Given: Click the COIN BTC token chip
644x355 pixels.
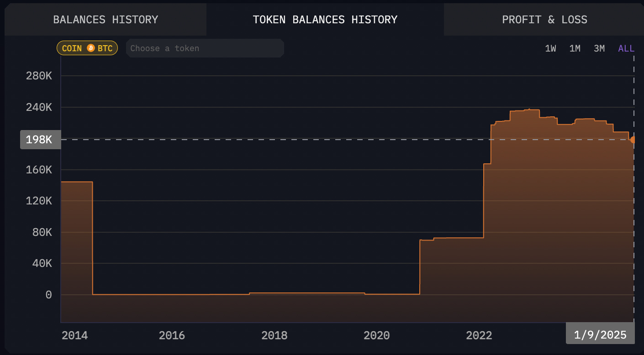Looking at the screenshot, I should pos(87,48).
